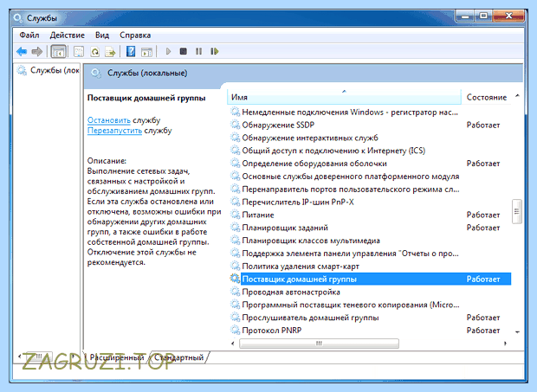537x392 pixels.
Task: Switch to the Расширенный tab
Action: click(x=116, y=357)
